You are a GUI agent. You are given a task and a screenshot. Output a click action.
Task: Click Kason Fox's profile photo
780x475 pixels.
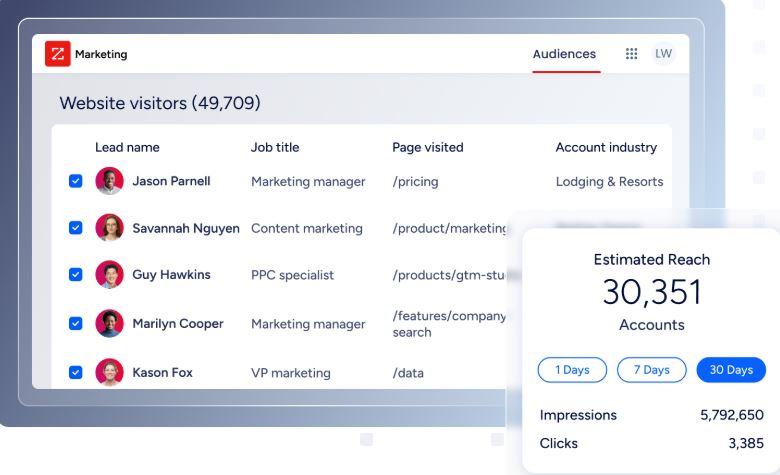(109, 372)
